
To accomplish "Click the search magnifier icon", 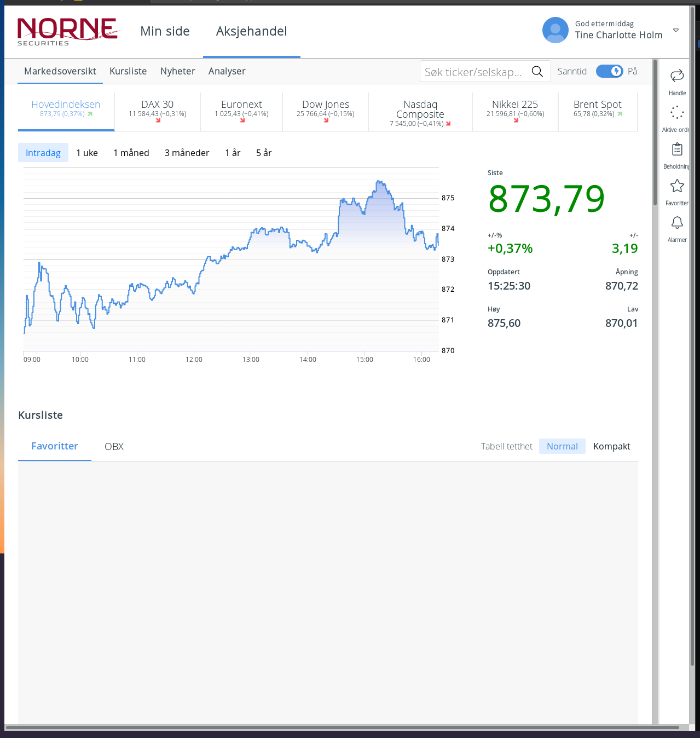I will point(537,72).
